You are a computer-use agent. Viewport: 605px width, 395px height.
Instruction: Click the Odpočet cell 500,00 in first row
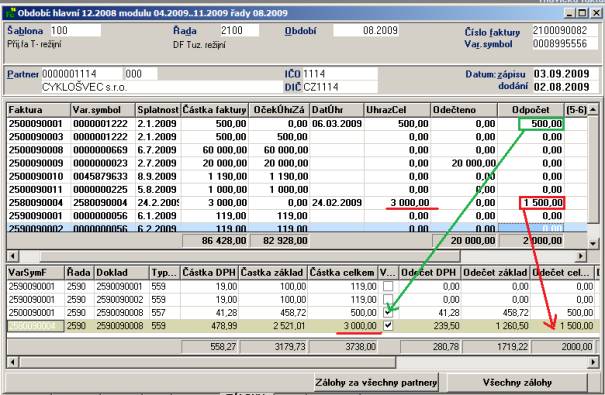542,124
